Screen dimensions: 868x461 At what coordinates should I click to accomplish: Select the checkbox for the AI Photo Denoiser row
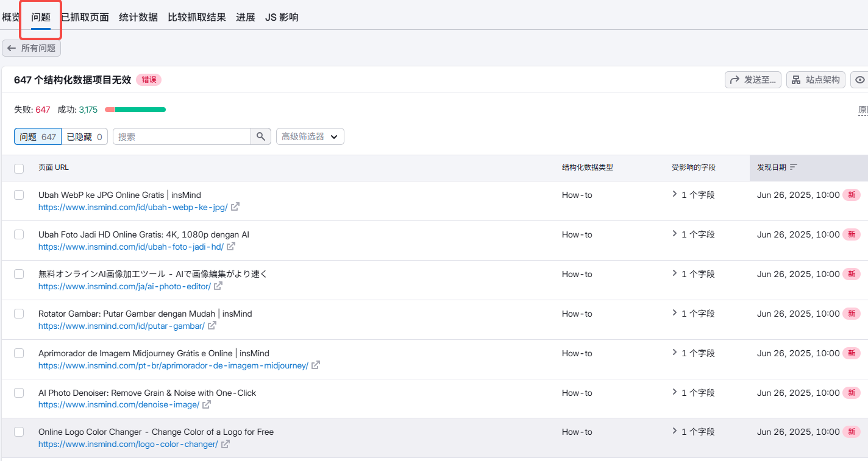tap(18, 392)
